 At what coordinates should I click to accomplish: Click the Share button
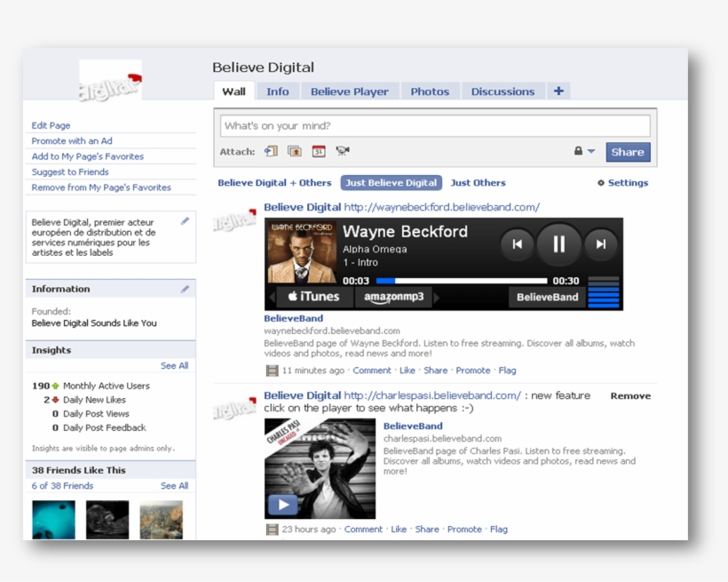[x=628, y=152]
